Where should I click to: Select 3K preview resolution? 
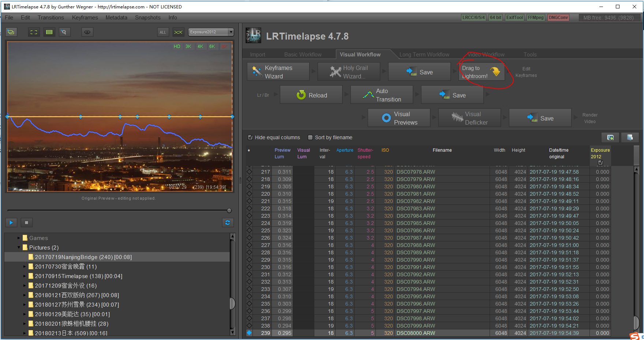188,47
